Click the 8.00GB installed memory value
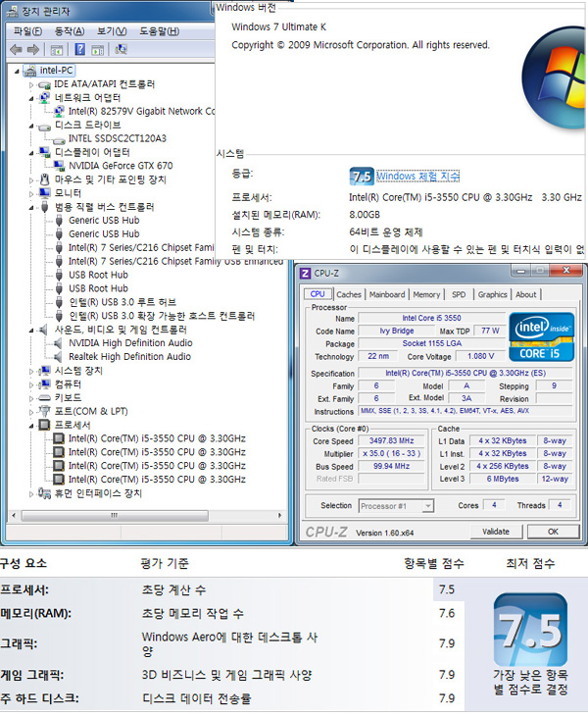The image size is (588, 715). pyautogui.click(x=365, y=215)
